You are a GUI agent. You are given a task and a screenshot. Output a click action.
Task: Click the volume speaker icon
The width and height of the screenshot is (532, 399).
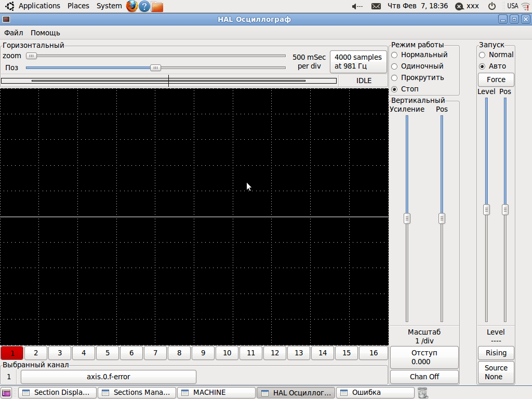click(x=357, y=6)
